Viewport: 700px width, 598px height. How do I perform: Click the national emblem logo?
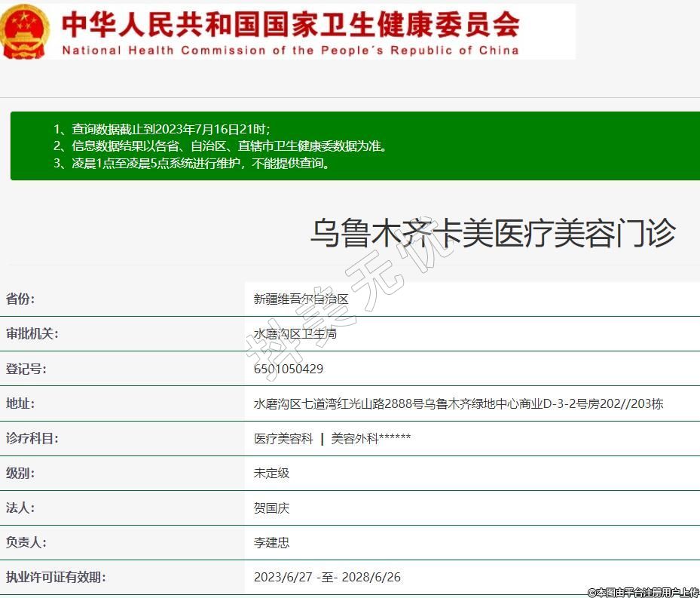(x=24, y=31)
